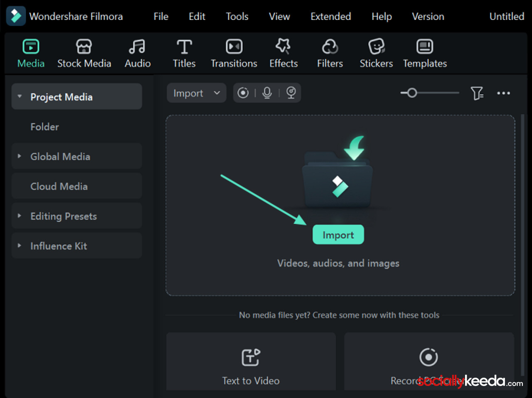Viewport: 532px width, 398px height.
Task: Open the Tools menu
Action: click(237, 16)
